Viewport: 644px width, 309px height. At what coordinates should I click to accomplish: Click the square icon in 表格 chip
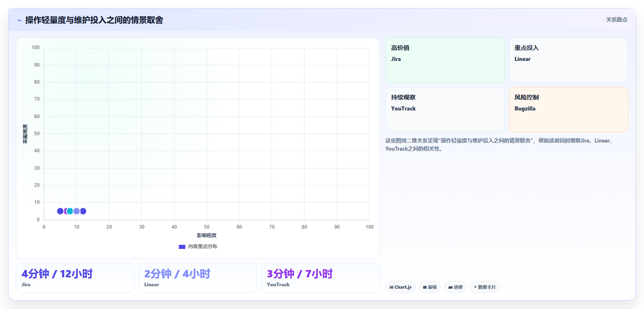coord(425,287)
